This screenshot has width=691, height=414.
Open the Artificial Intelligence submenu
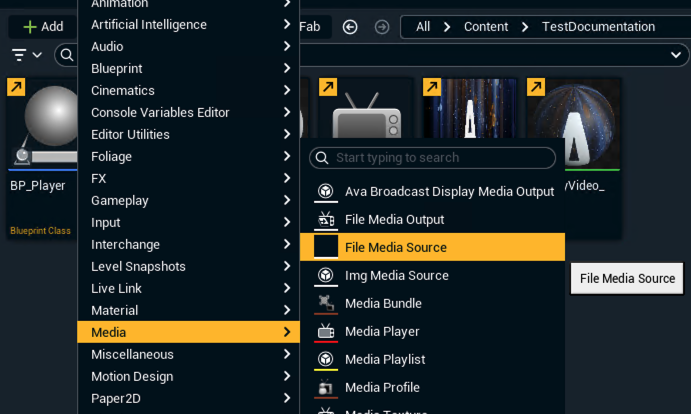click(189, 25)
